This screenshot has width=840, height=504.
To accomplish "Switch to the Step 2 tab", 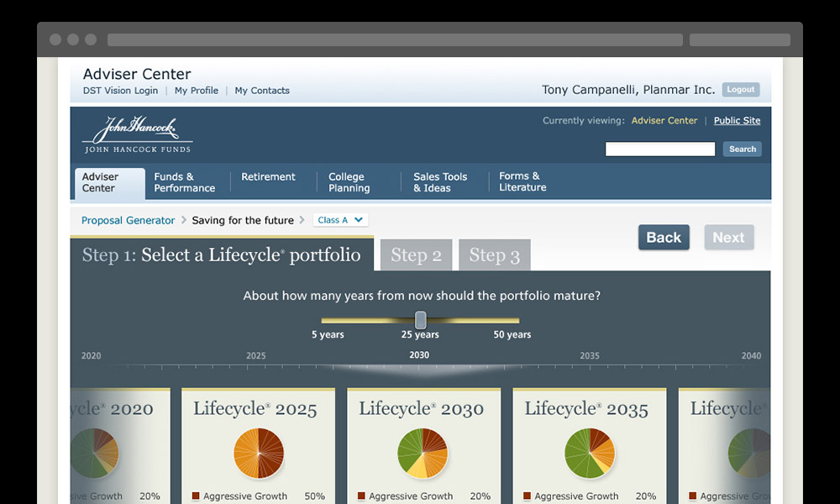I will [x=417, y=255].
